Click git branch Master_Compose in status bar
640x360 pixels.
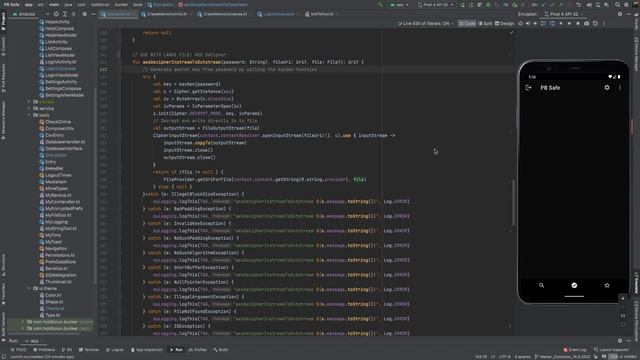pyautogui.click(x=562, y=357)
